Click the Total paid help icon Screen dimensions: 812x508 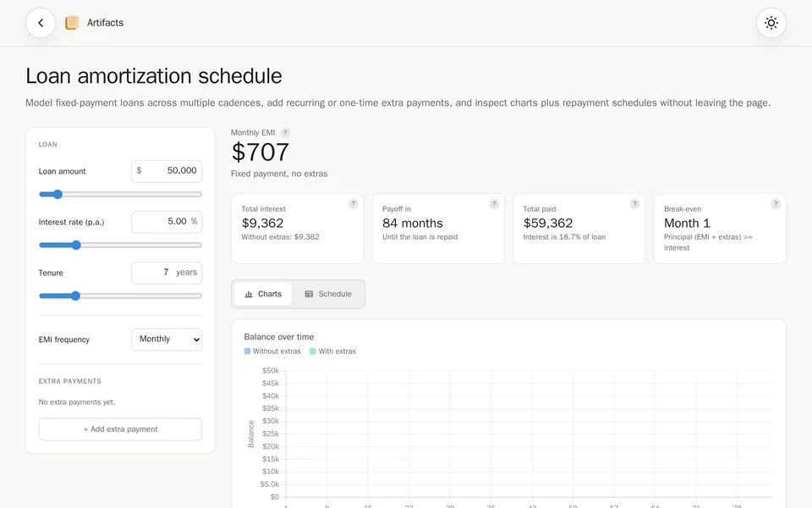[635, 204]
